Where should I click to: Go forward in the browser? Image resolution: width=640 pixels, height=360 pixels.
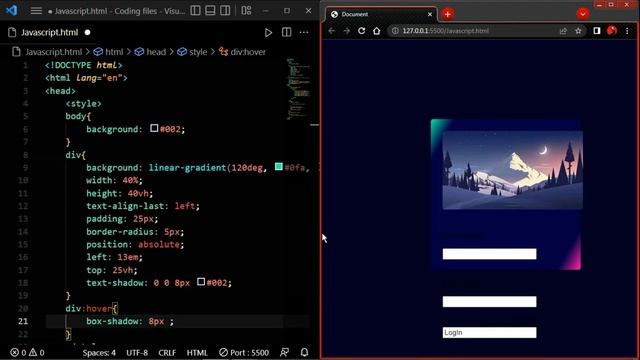(x=347, y=31)
